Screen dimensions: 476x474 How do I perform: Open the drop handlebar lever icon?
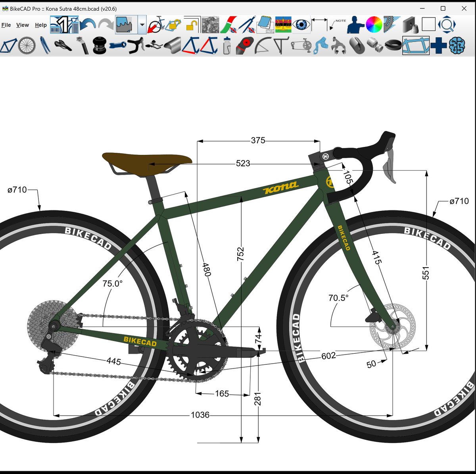click(136, 45)
